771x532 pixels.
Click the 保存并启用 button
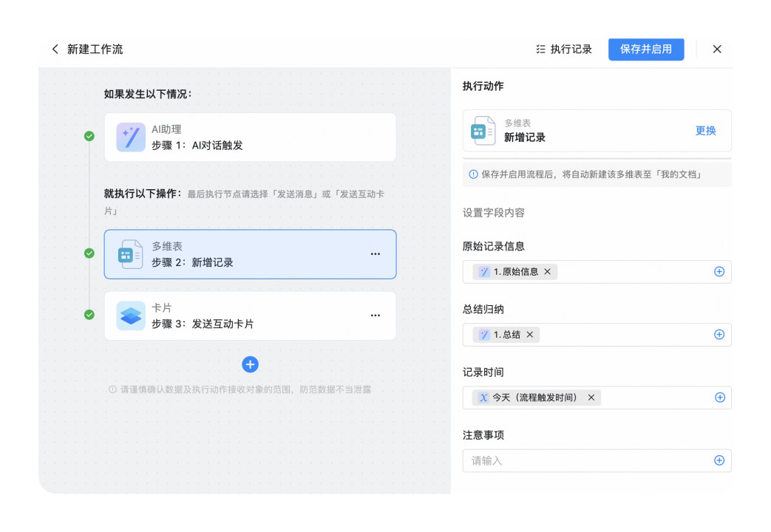pyautogui.click(x=646, y=50)
